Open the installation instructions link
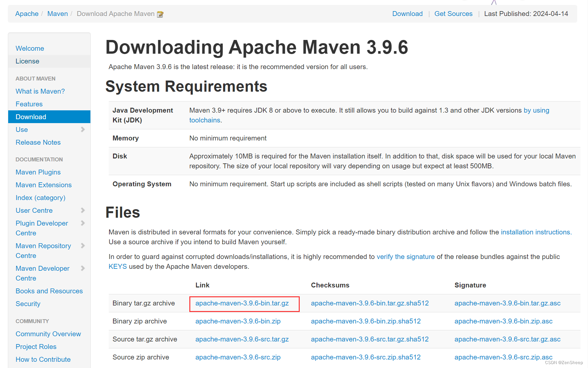The width and height of the screenshot is (588, 368). point(536,232)
